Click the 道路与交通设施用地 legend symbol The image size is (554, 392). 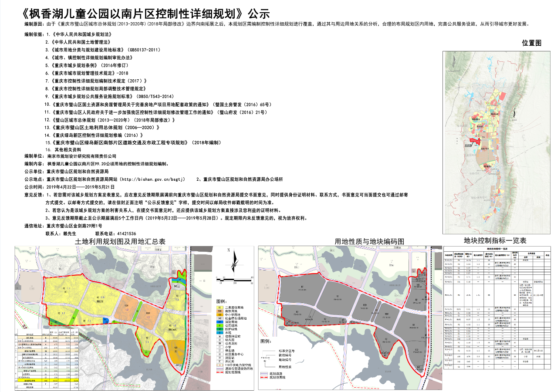click(x=220, y=368)
